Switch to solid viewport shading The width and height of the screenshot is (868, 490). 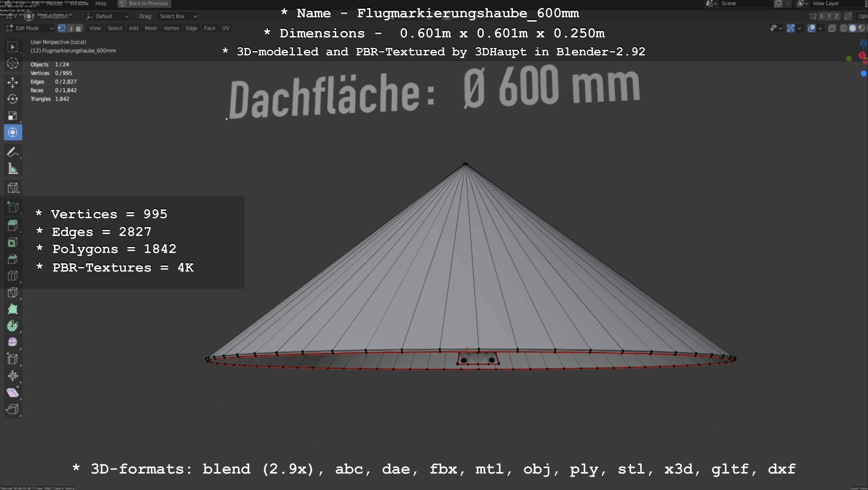point(852,28)
